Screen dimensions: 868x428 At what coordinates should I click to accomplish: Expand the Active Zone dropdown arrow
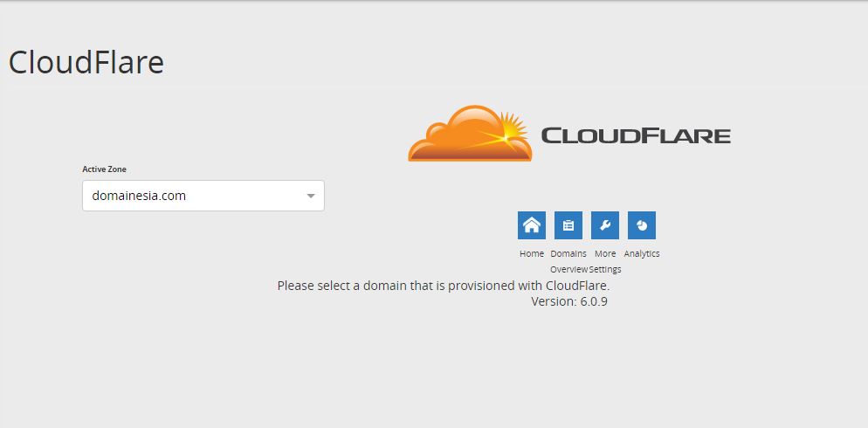310,196
